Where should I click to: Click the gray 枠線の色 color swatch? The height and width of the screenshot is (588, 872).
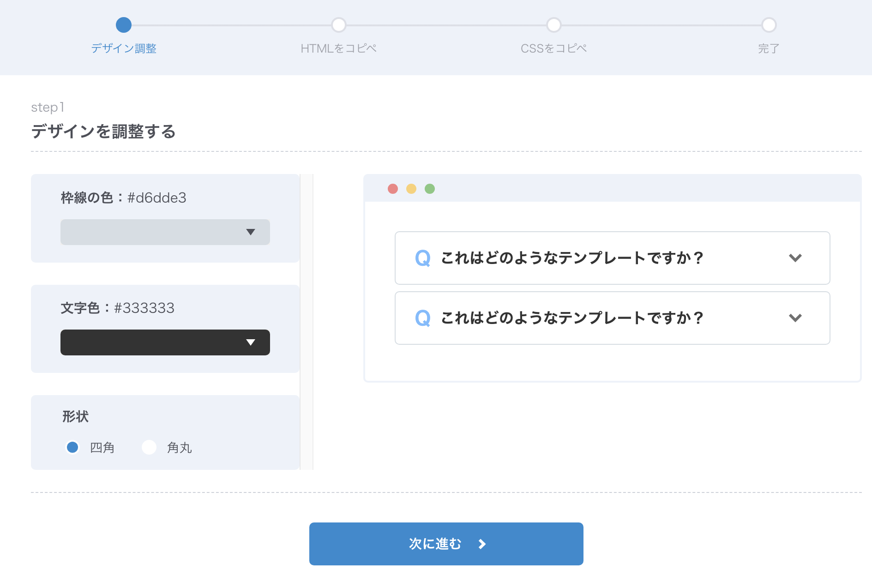coord(152,232)
